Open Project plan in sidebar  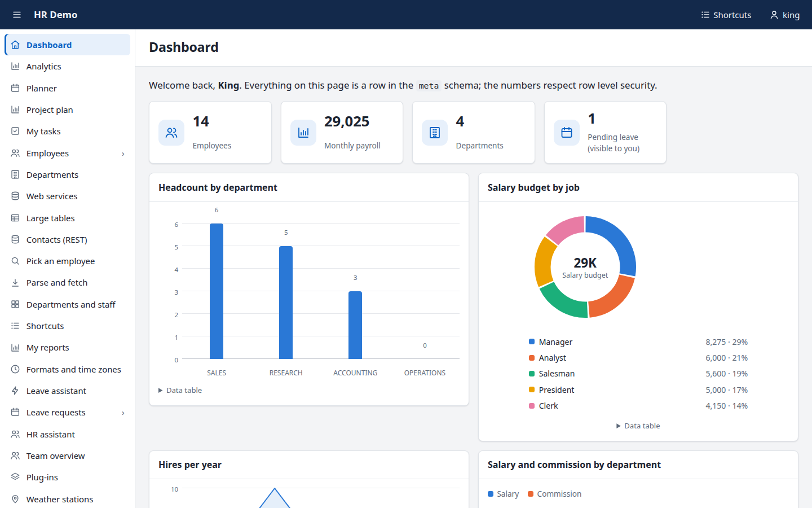coord(68,110)
